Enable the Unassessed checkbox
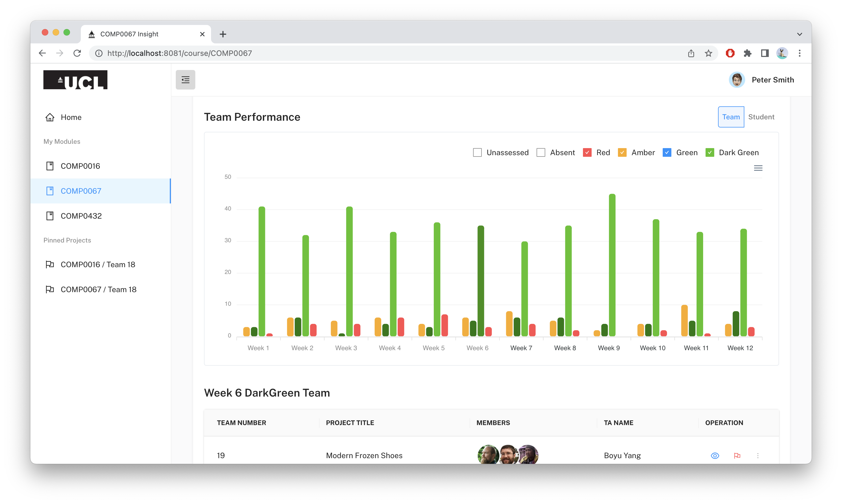This screenshot has height=504, width=842. click(477, 152)
